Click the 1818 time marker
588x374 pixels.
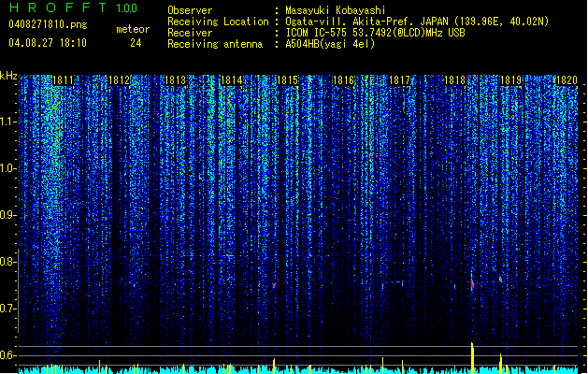[x=455, y=80]
